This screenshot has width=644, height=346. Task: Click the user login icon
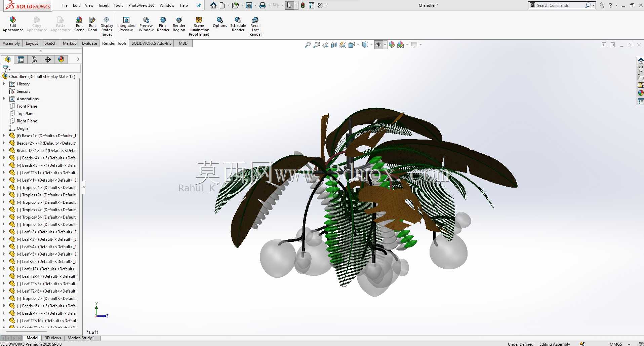602,5
